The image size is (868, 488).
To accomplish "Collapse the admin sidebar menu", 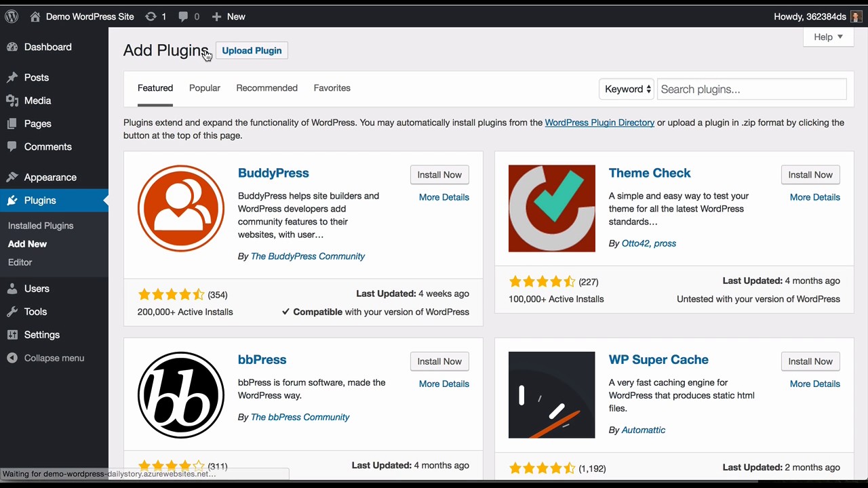I will pos(54,358).
